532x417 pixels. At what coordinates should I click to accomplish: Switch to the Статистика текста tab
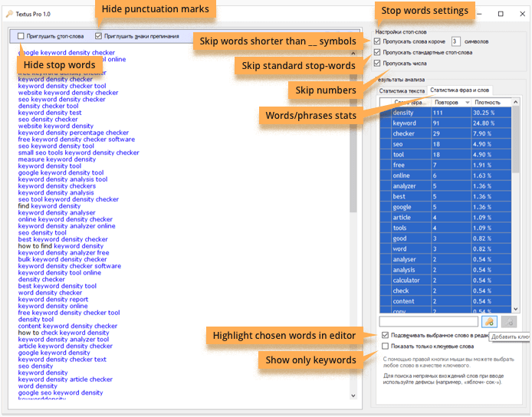(x=402, y=91)
